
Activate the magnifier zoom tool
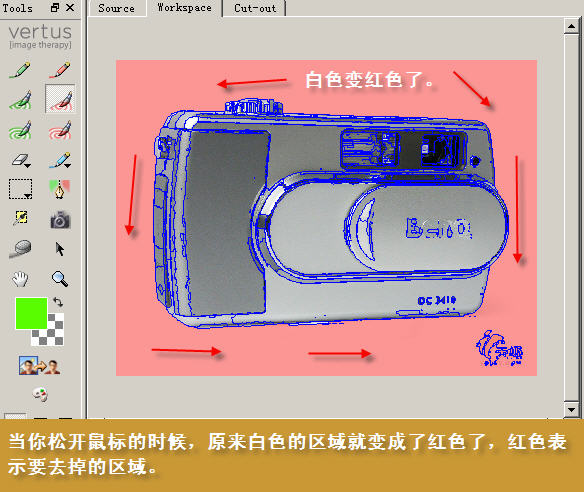point(60,279)
